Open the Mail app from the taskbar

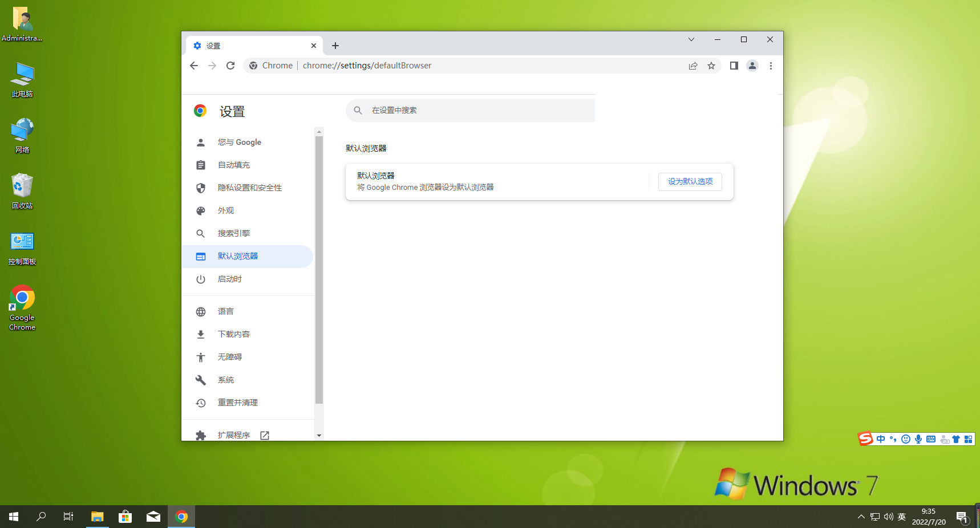153,517
